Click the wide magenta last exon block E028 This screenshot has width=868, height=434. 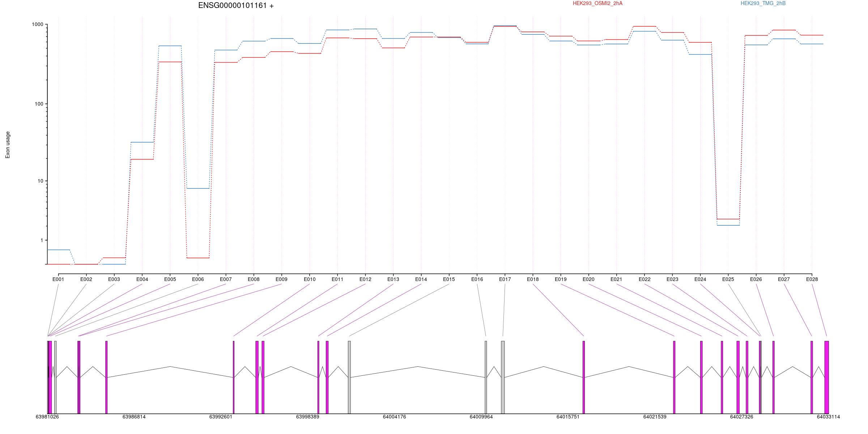[x=826, y=377]
